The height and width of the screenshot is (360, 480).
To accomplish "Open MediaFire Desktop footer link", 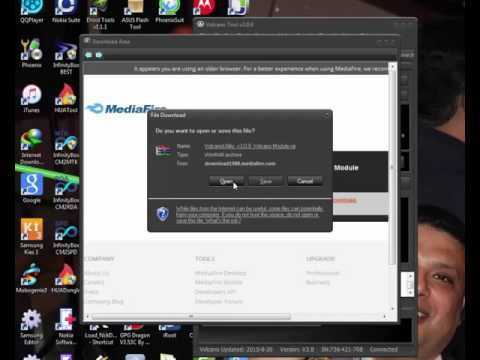I will click(x=221, y=273).
